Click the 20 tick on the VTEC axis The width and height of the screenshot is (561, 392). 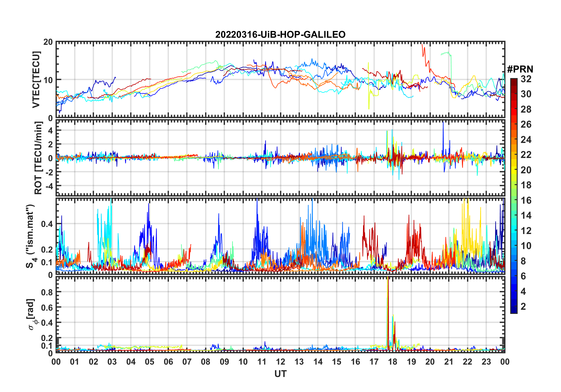point(48,42)
